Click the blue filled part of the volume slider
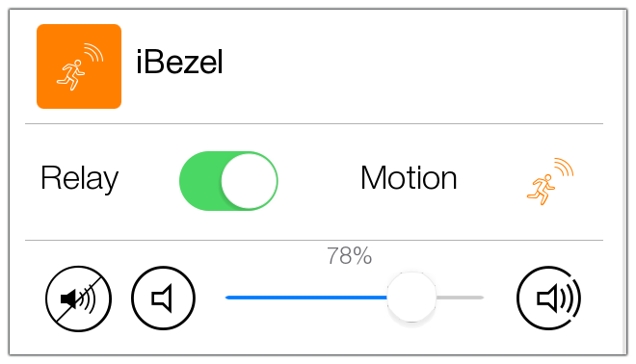 click(x=306, y=298)
